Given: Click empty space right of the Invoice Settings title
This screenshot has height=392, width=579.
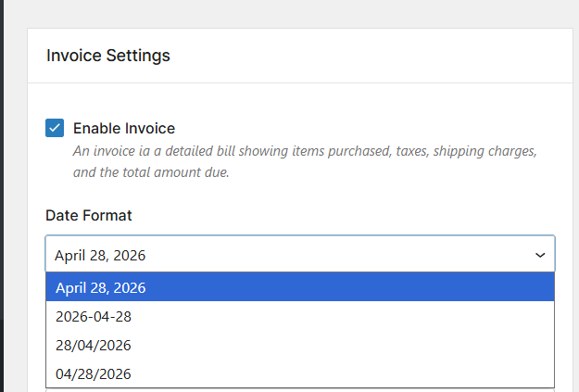Looking at the screenshot, I should pos(371,56).
